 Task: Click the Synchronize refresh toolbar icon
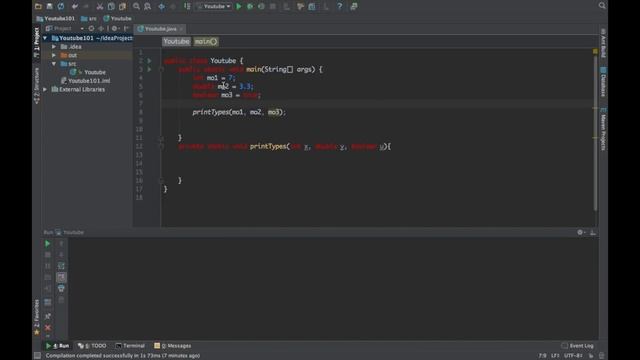pos(61,6)
